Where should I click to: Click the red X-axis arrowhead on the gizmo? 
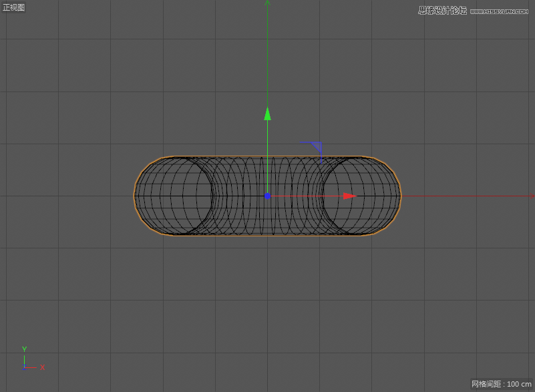[349, 196]
